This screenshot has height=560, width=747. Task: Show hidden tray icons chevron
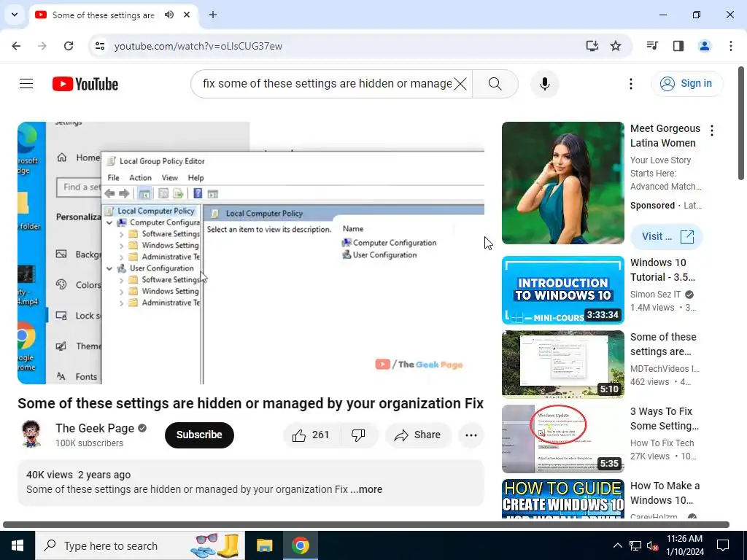pos(617,545)
